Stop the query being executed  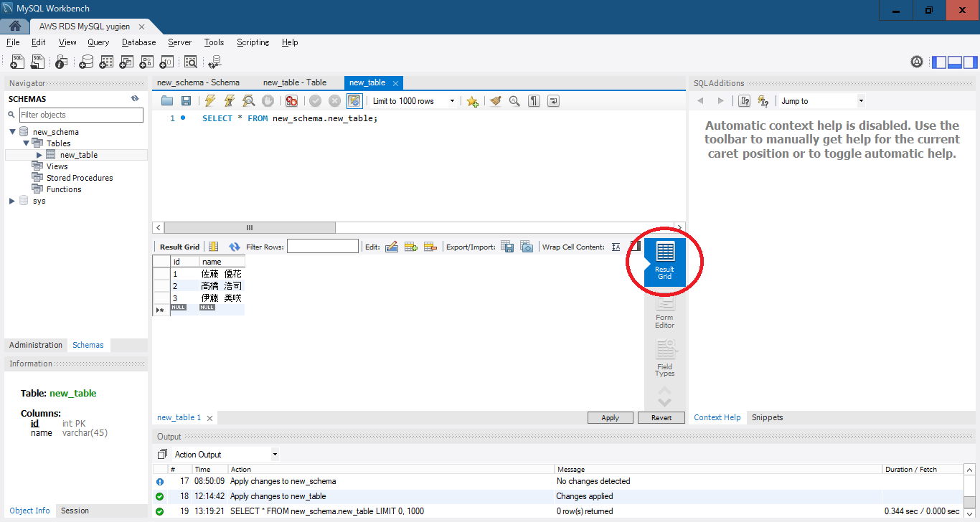[x=268, y=101]
